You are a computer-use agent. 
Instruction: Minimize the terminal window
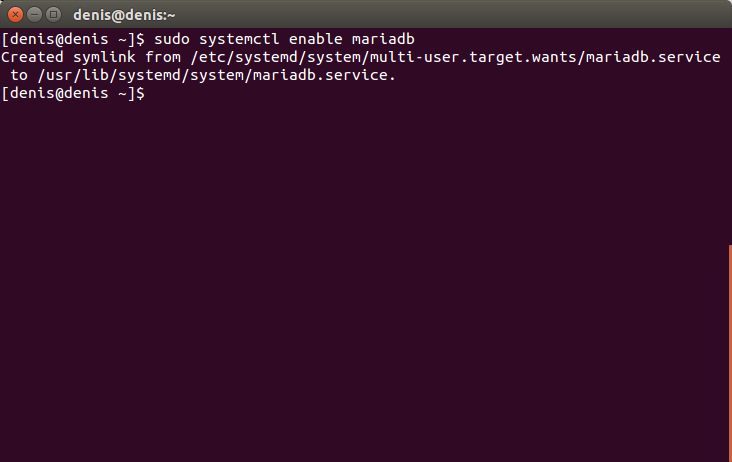click(35, 15)
